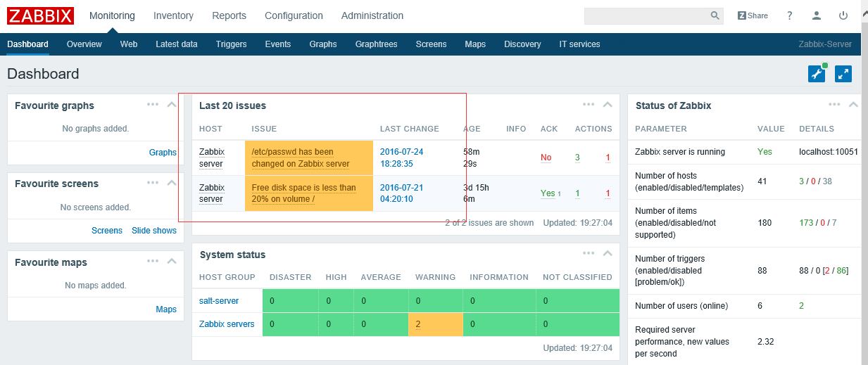Go to the Web submenu tab
The width and height of the screenshot is (868, 365).
click(129, 44)
